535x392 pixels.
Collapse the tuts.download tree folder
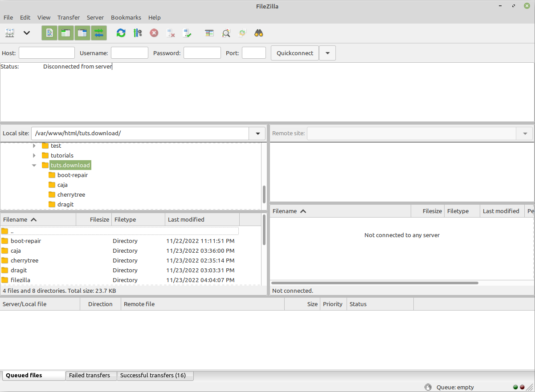click(x=34, y=166)
